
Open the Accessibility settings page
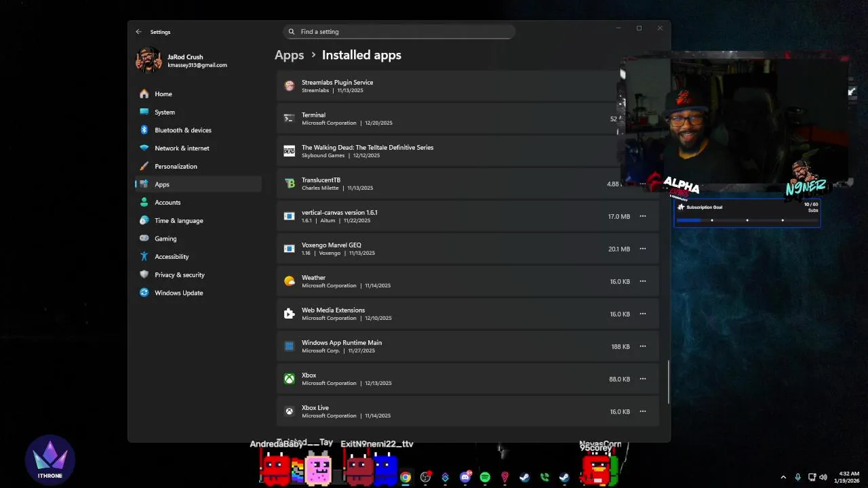click(x=198, y=256)
